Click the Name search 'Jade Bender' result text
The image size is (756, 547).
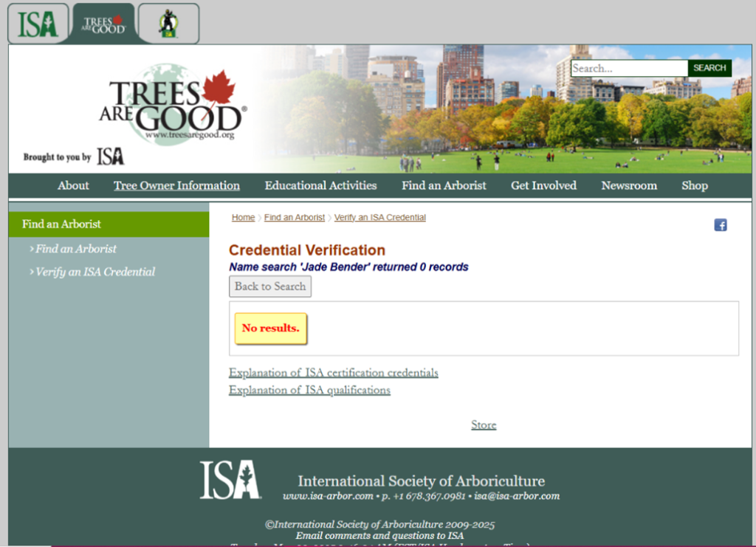[348, 267]
